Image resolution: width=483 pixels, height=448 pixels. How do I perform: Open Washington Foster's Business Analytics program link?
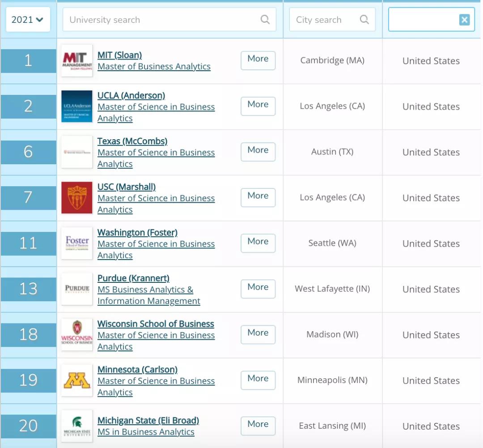click(156, 249)
